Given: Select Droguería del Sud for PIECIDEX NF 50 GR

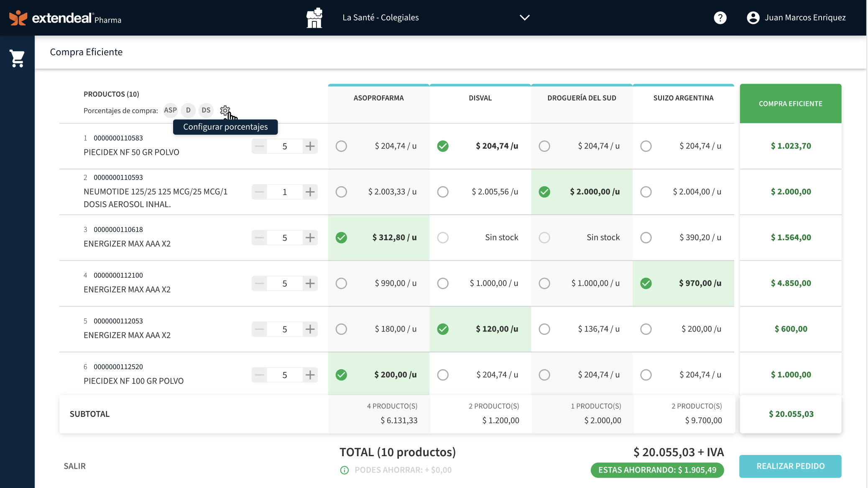Looking at the screenshot, I should pyautogui.click(x=544, y=146).
